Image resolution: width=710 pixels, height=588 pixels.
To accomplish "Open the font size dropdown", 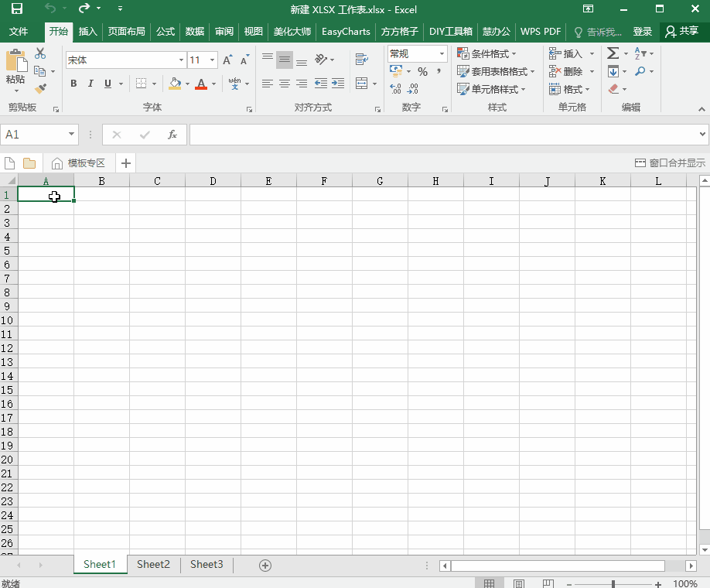I will click(212, 60).
